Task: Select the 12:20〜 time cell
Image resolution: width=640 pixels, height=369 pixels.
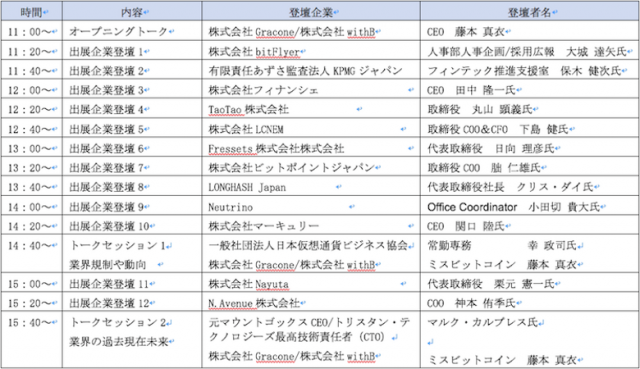Action: (x=32, y=109)
